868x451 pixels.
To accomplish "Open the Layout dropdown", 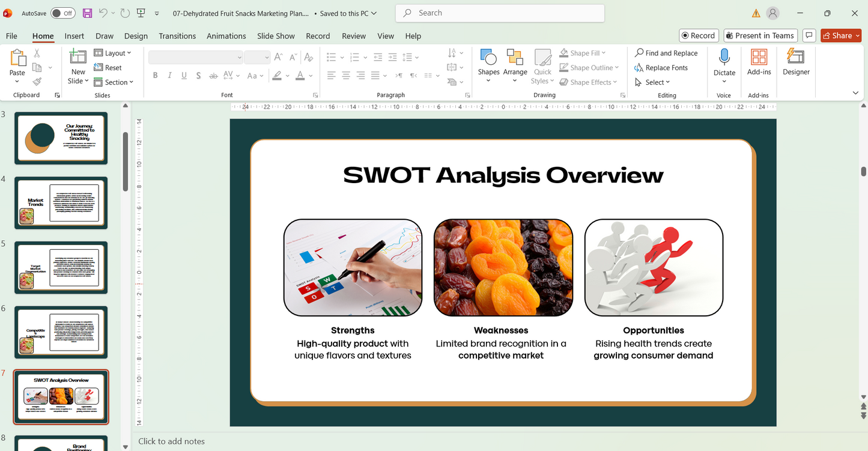I will (x=113, y=53).
